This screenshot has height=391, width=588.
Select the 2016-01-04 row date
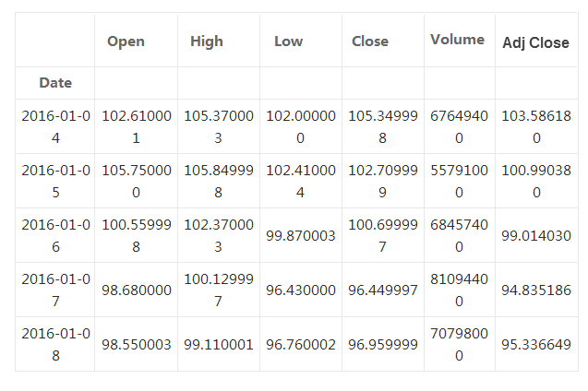pyautogui.click(x=55, y=128)
